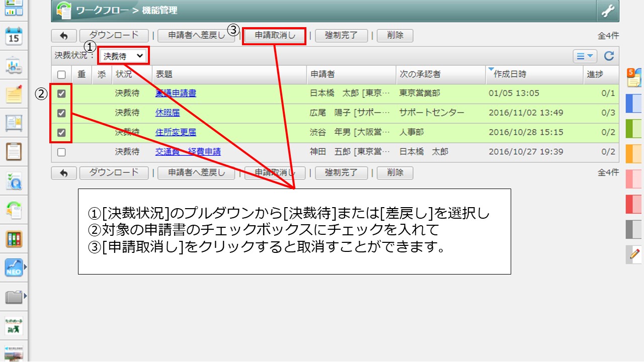The width and height of the screenshot is (644, 362).
Task: Open the gray folder sidebar icon
Action: tap(14, 297)
